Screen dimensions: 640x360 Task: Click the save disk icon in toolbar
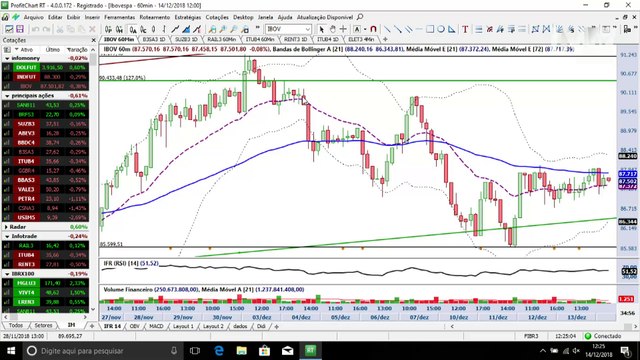[20, 29]
